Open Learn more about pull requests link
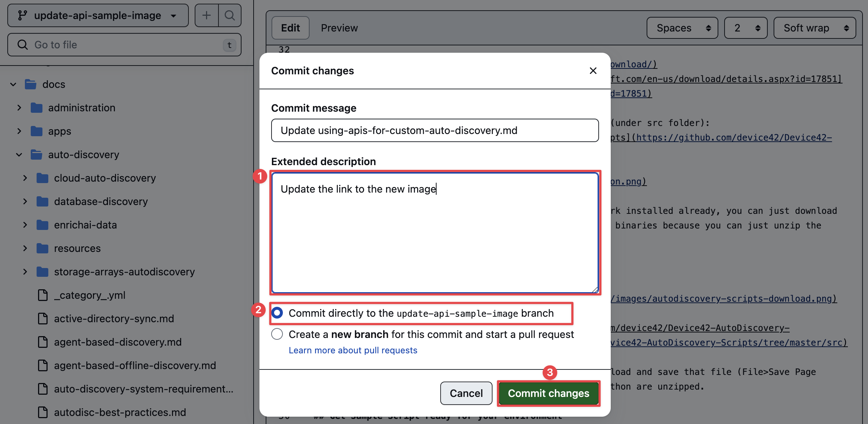868x424 pixels. (x=353, y=350)
